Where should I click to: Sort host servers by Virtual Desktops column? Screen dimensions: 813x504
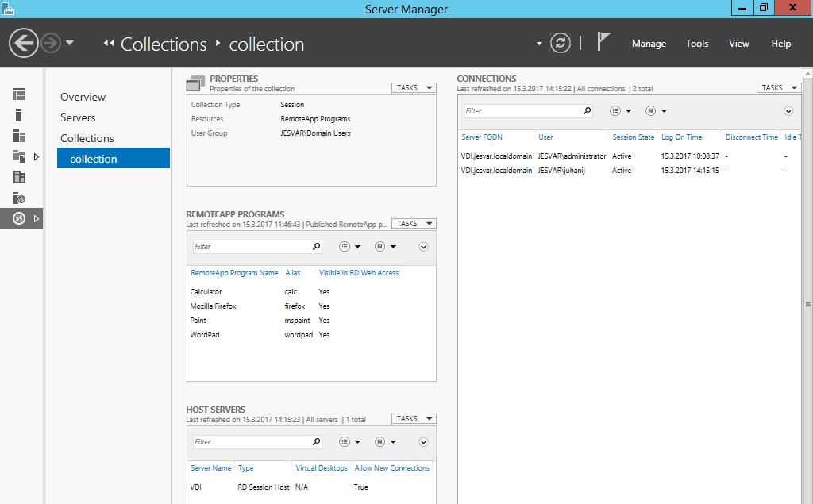point(322,467)
